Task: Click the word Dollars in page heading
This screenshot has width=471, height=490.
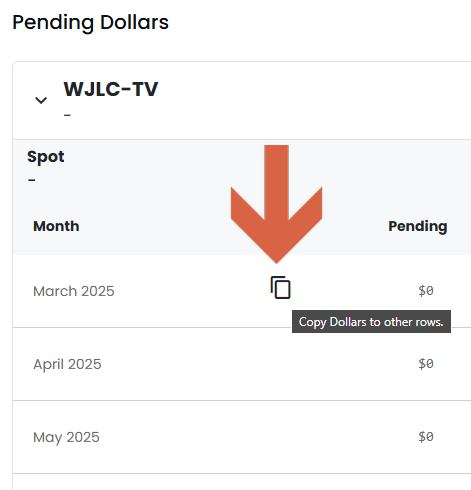Action: (x=134, y=22)
